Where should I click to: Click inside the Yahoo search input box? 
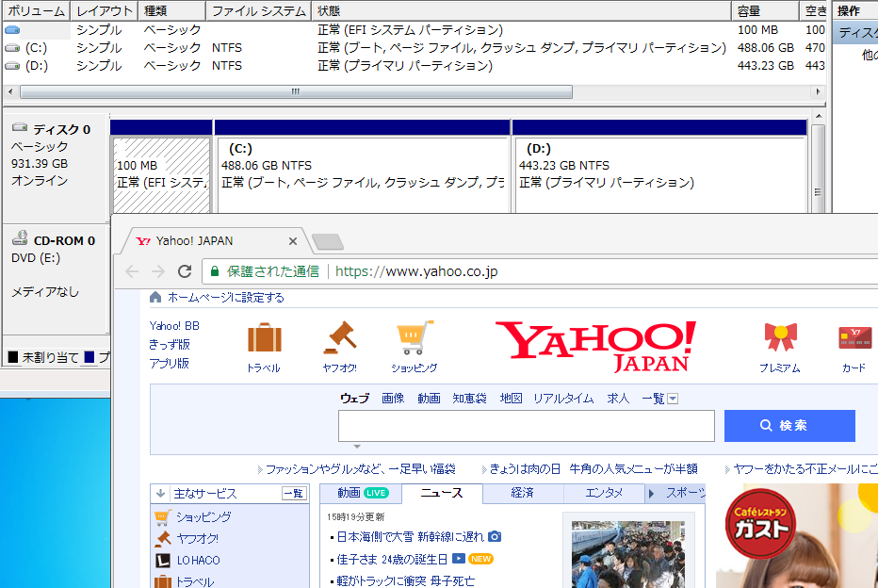click(527, 426)
